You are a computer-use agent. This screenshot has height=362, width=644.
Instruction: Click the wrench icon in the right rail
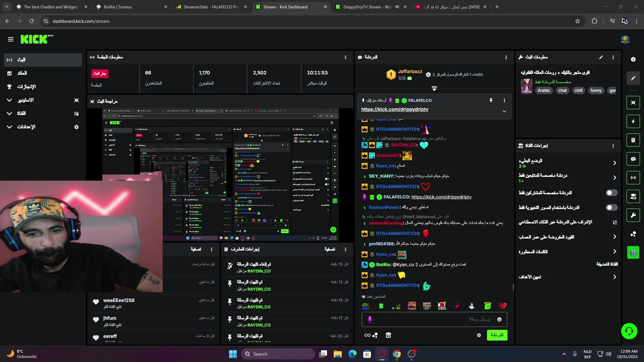(x=633, y=215)
